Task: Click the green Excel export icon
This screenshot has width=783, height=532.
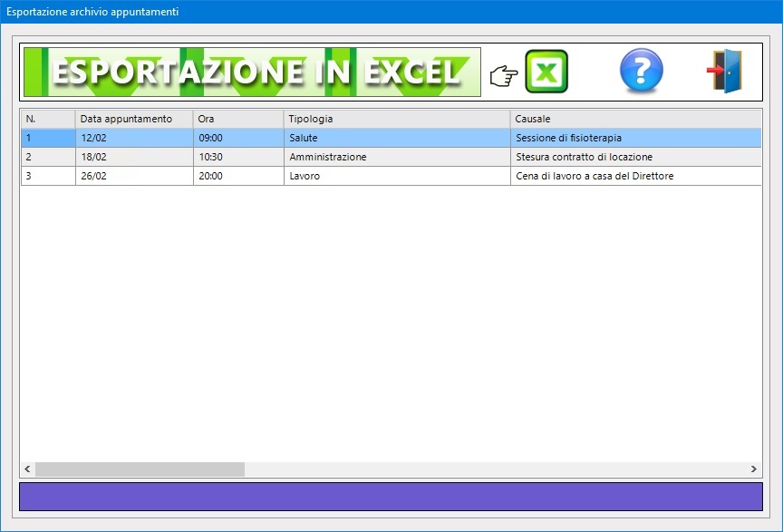Action: pos(546,72)
